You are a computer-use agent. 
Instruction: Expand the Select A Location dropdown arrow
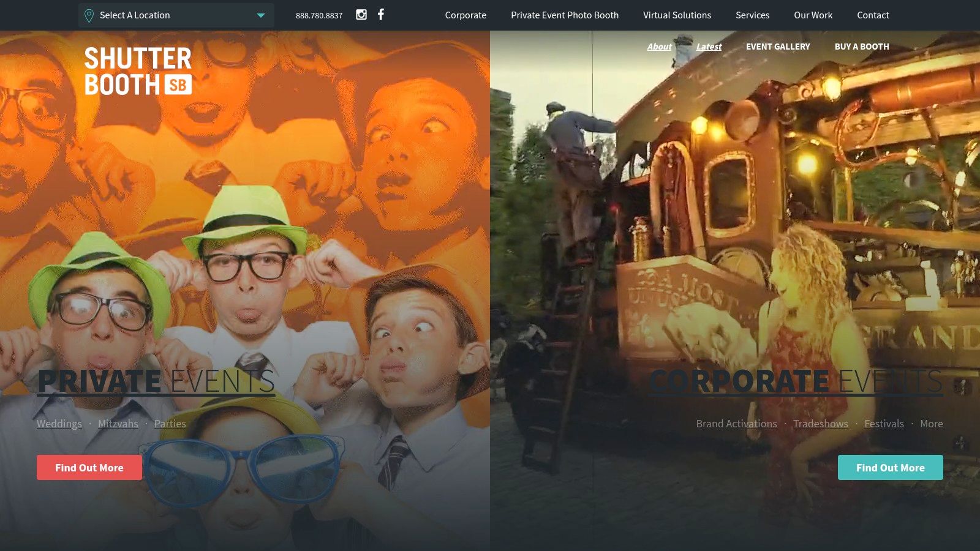(261, 15)
